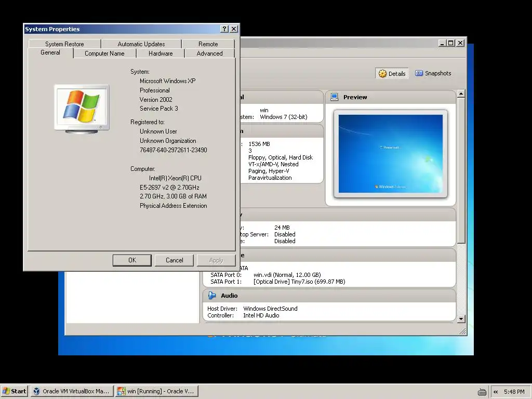Open the Start menu
Viewport: 532px width, 399px height.
pyautogui.click(x=14, y=391)
